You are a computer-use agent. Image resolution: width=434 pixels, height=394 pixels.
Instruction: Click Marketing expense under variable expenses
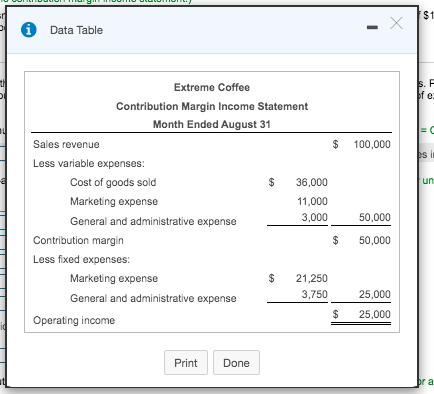coord(114,201)
